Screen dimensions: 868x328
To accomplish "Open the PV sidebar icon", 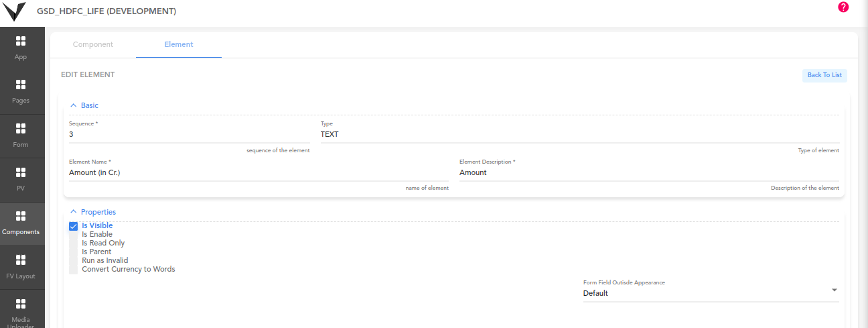I will click(x=21, y=180).
